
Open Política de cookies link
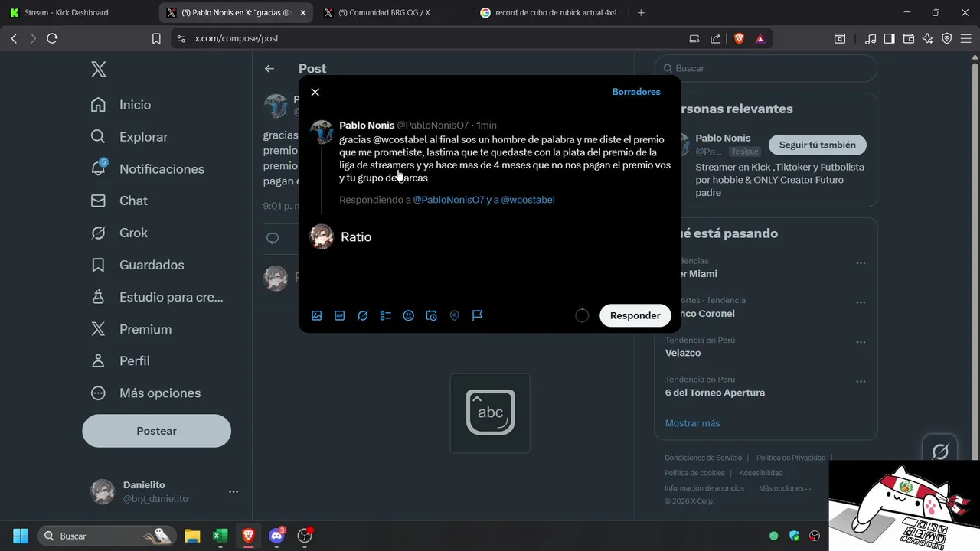[694, 473]
